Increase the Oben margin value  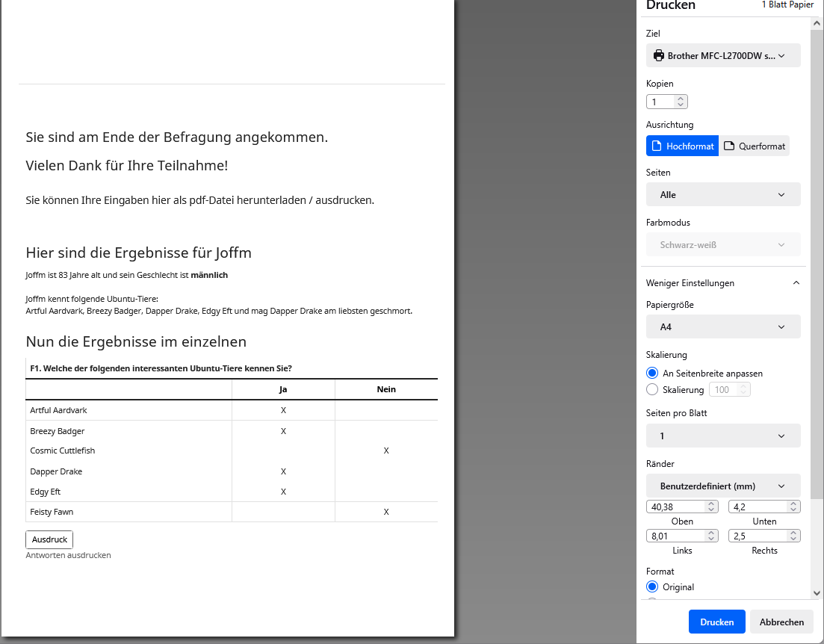(x=711, y=504)
